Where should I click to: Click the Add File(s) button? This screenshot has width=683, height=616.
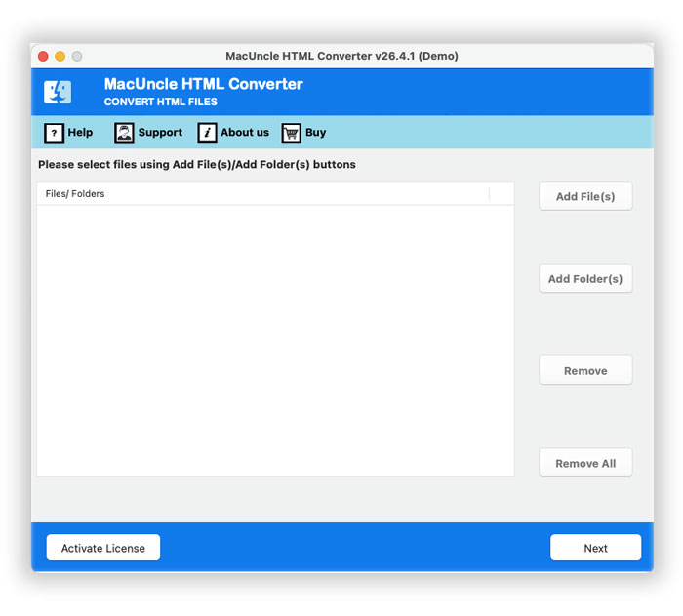(585, 196)
